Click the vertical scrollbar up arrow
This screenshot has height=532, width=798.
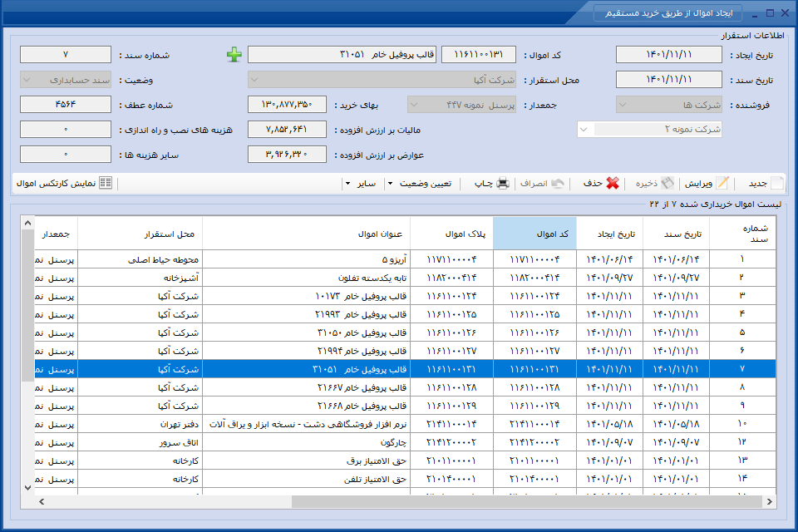tap(27, 223)
